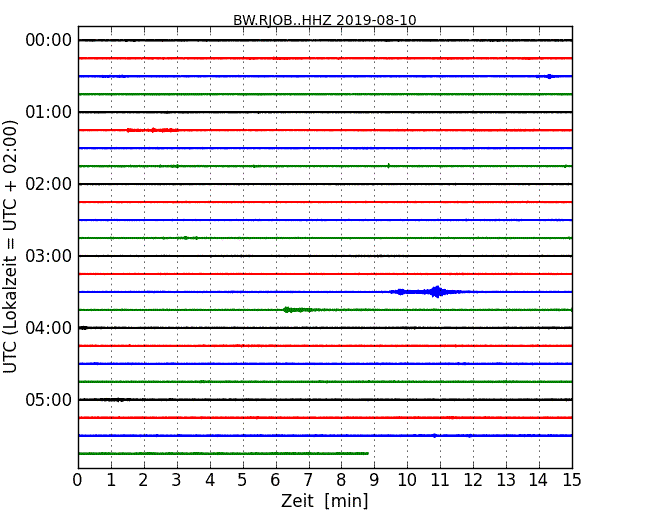Click x-axis tick label 2
Viewport: 650px width, 520px height.
point(143,480)
